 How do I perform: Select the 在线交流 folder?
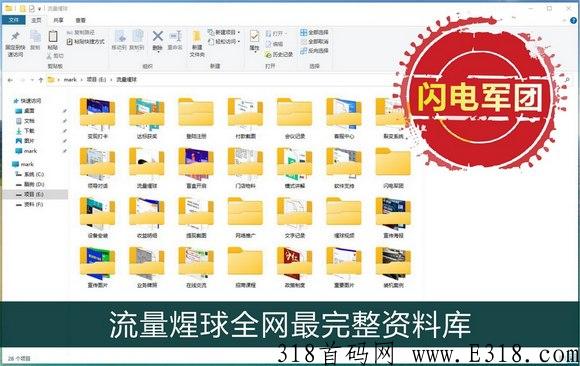[x=196, y=267]
